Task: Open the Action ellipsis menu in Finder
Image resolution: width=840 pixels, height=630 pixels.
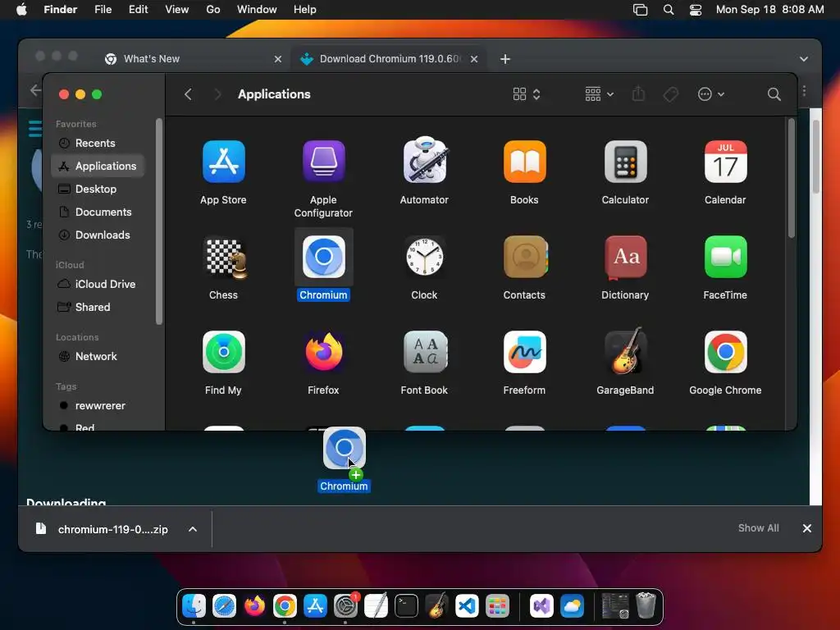Action: point(711,94)
